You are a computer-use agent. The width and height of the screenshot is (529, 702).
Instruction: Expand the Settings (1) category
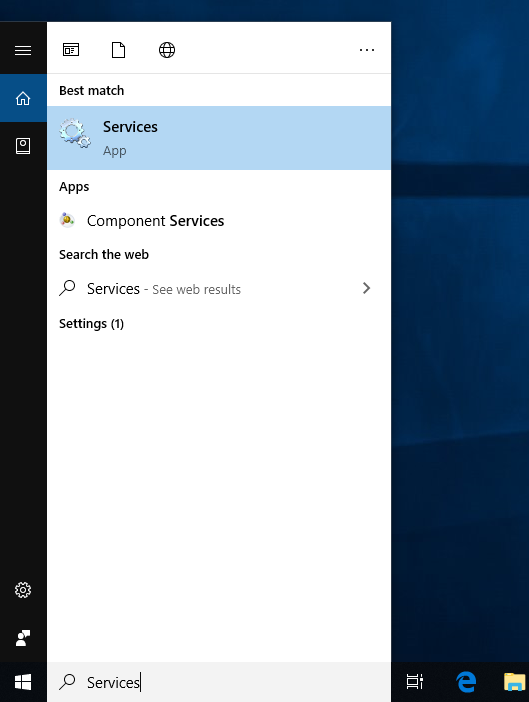pos(91,323)
